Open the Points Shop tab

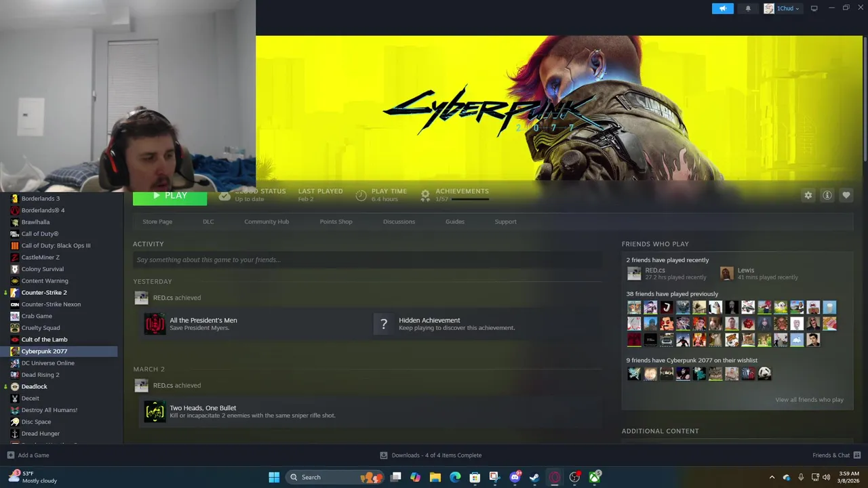click(336, 222)
